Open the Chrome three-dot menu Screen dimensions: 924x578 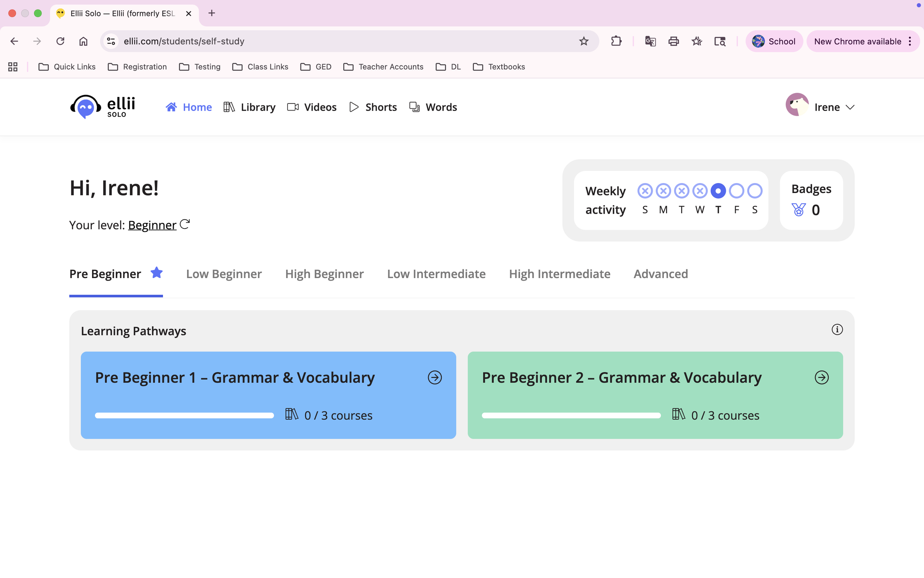[x=910, y=41]
